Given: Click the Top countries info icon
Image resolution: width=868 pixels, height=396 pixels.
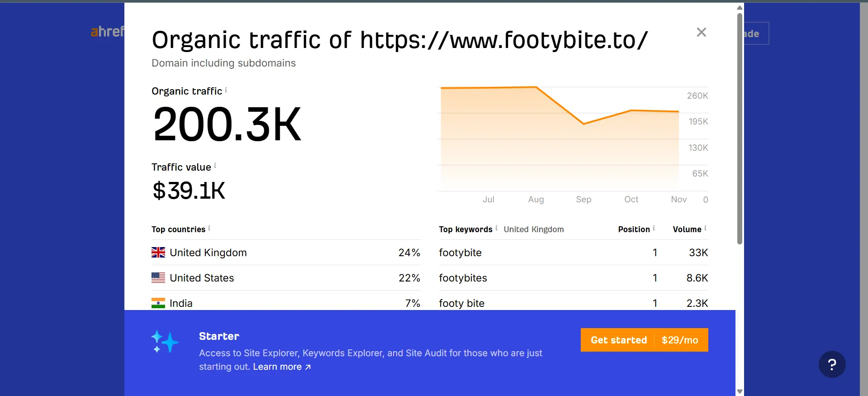Looking at the screenshot, I should pyautogui.click(x=209, y=228).
